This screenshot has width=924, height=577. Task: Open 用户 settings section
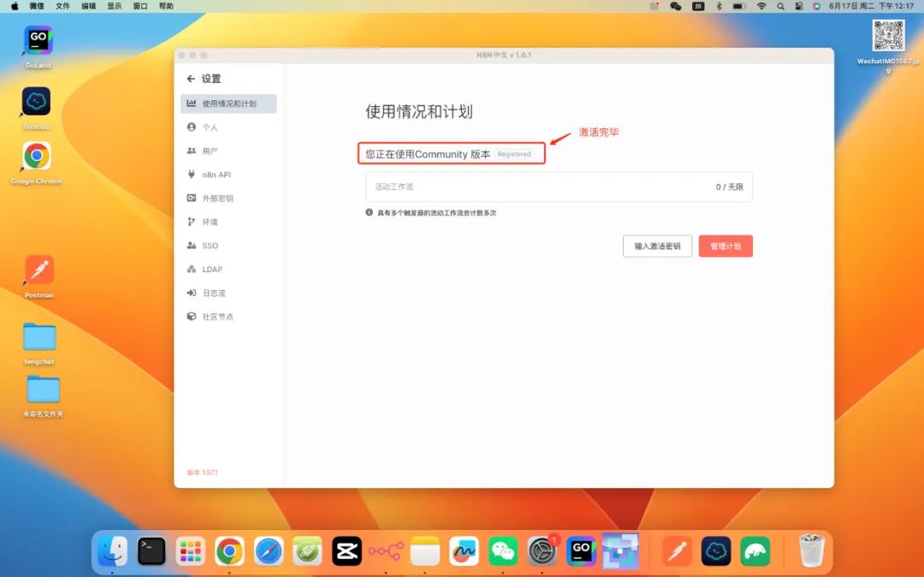click(228, 151)
